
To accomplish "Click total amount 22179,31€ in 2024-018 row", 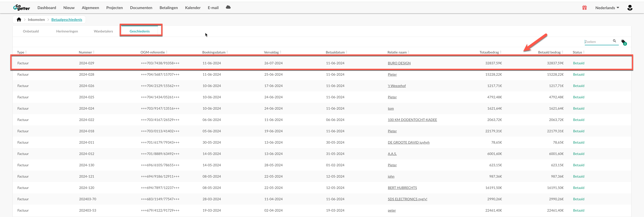I will pyautogui.click(x=493, y=131).
